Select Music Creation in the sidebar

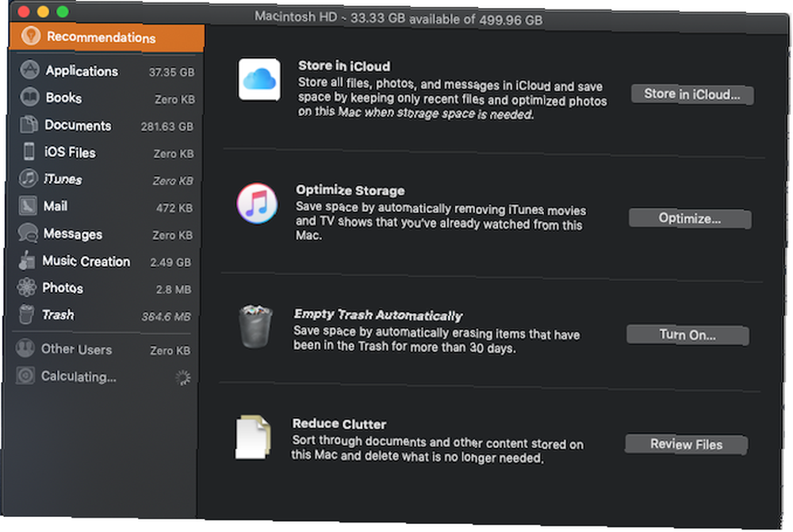(102, 261)
